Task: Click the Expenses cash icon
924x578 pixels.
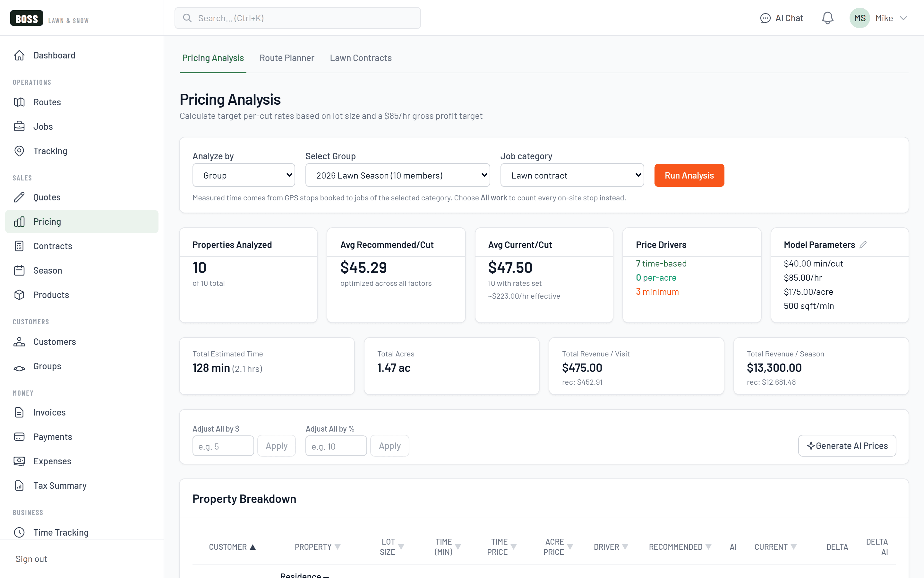Action: 19,461
